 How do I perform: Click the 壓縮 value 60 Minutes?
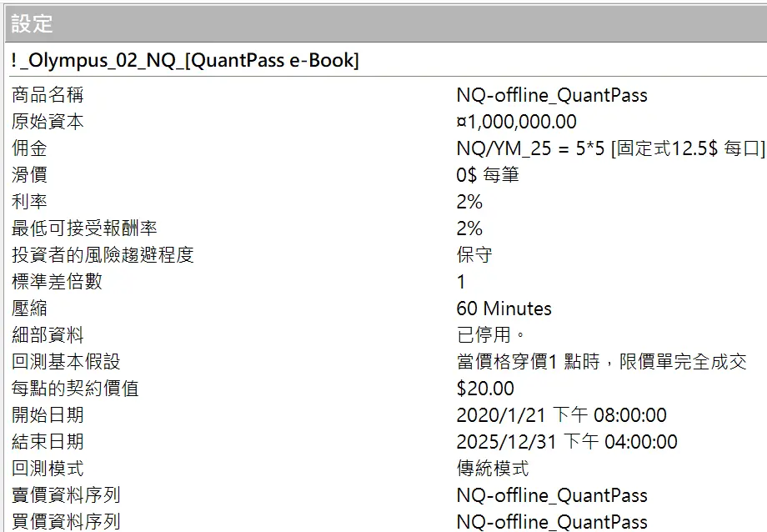504,309
